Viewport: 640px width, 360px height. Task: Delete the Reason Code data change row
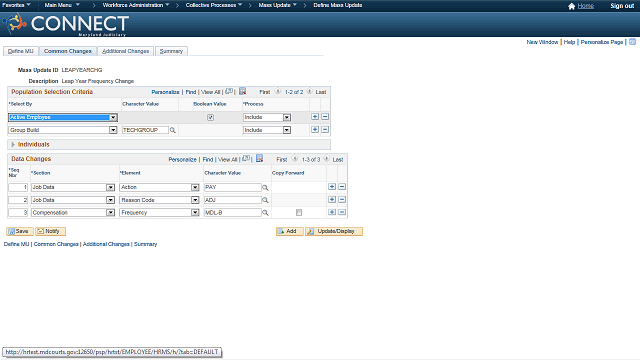tap(342, 200)
